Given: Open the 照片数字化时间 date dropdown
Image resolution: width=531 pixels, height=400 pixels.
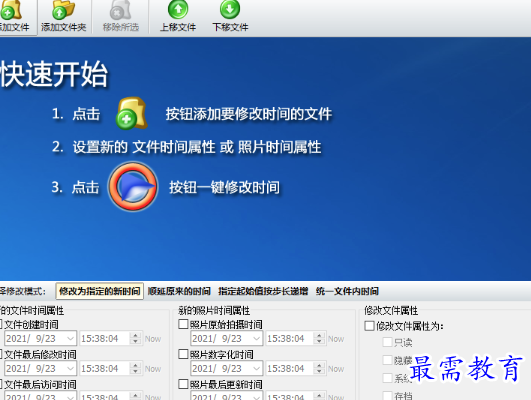Looking at the screenshot, I should [257, 369].
